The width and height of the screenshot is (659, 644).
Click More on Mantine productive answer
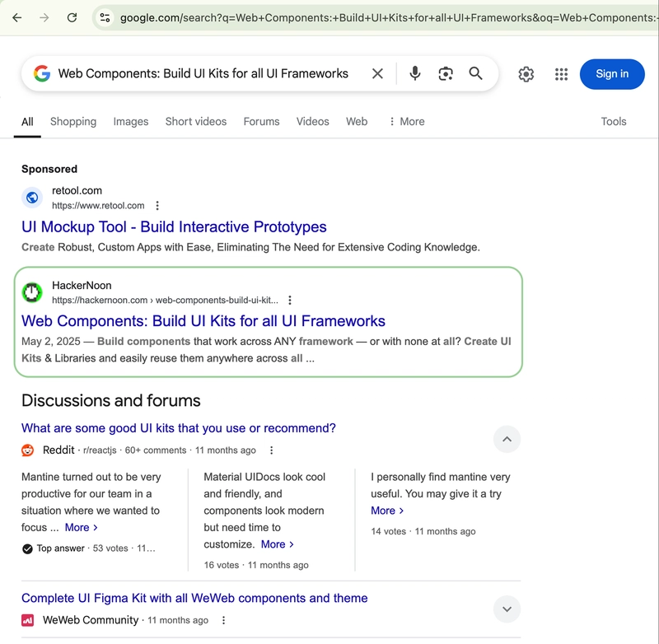click(x=81, y=527)
